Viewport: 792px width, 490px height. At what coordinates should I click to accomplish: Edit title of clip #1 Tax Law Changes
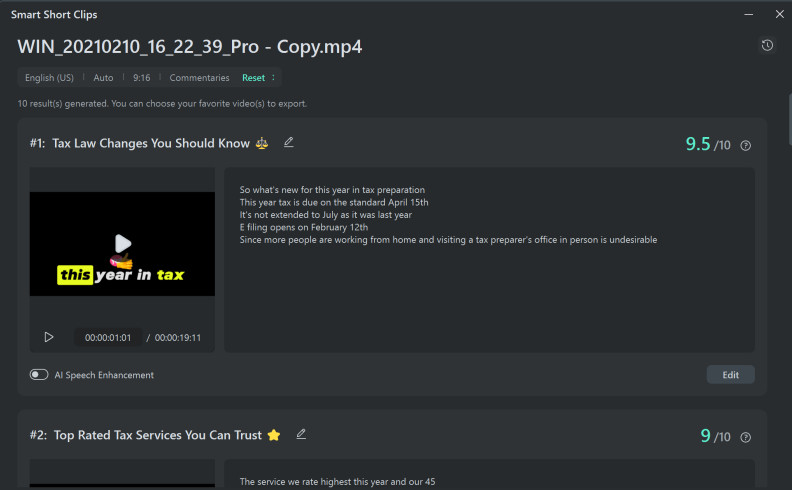288,143
